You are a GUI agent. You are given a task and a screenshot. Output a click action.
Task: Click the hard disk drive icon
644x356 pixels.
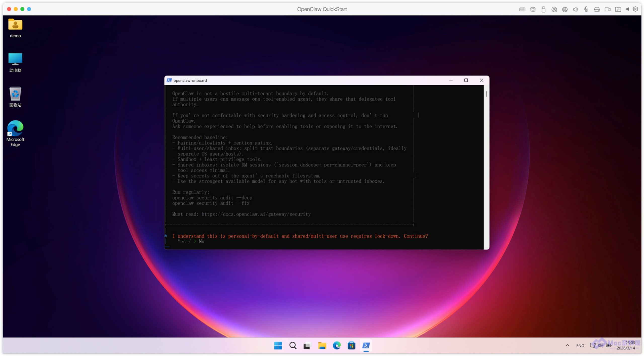coord(597,9)
